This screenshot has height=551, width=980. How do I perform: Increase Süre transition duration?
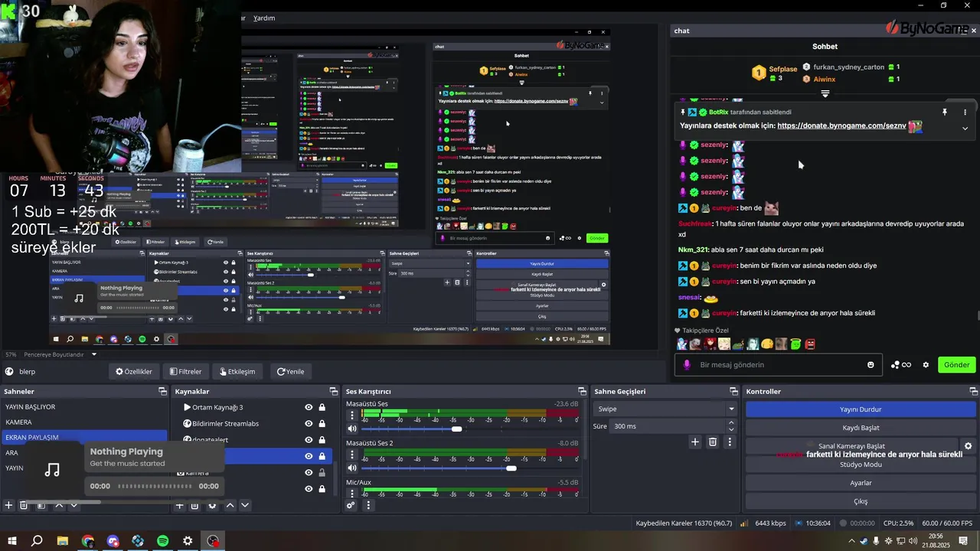click(x=731, y=422)
